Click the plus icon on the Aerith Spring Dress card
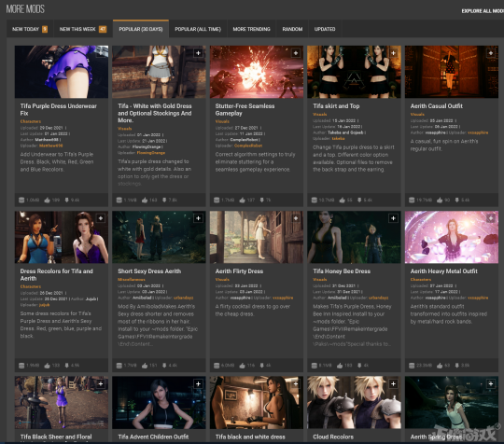Viewport: 504px width, 444px height. click(x=491, y=384)
